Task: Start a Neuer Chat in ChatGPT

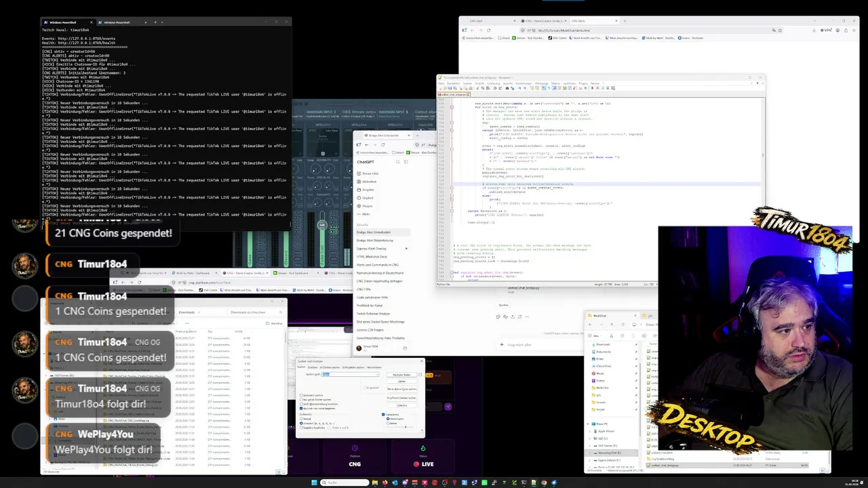Action: coord(369,174)
